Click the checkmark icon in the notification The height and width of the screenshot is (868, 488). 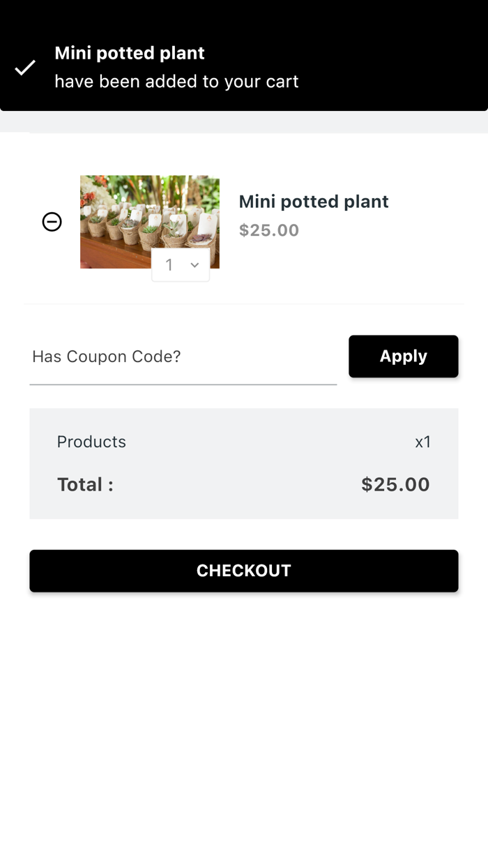click(25, 68)
